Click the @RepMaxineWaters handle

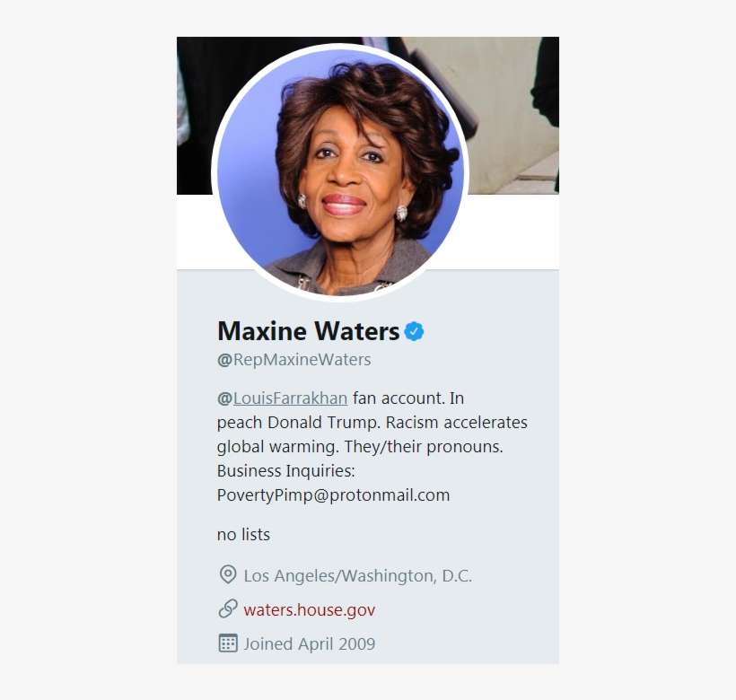click(294, 360)
